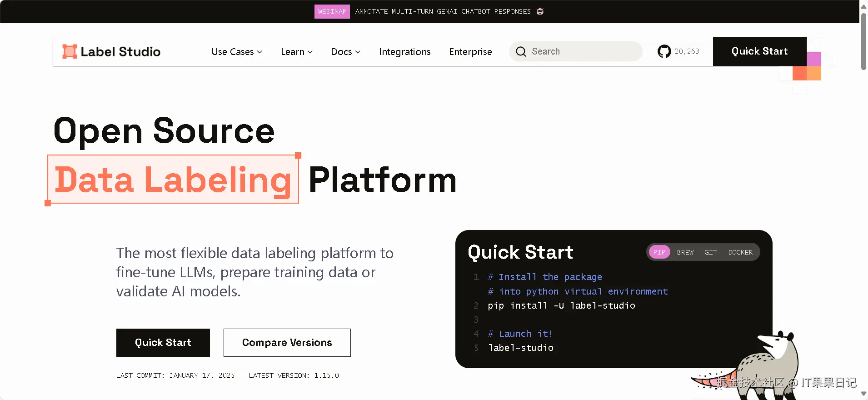The height and width of the screenshot is (400, 868).
Task: Click 'Latest version: 1.15.0' text
Action: coord(294,375)
